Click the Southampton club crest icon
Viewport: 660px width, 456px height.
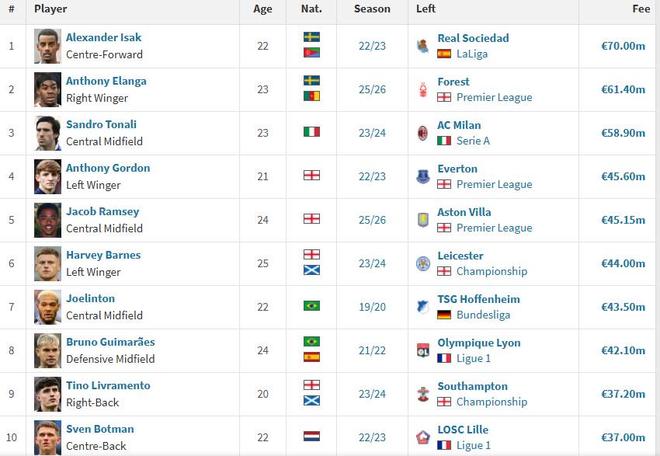tap(423, 394)
